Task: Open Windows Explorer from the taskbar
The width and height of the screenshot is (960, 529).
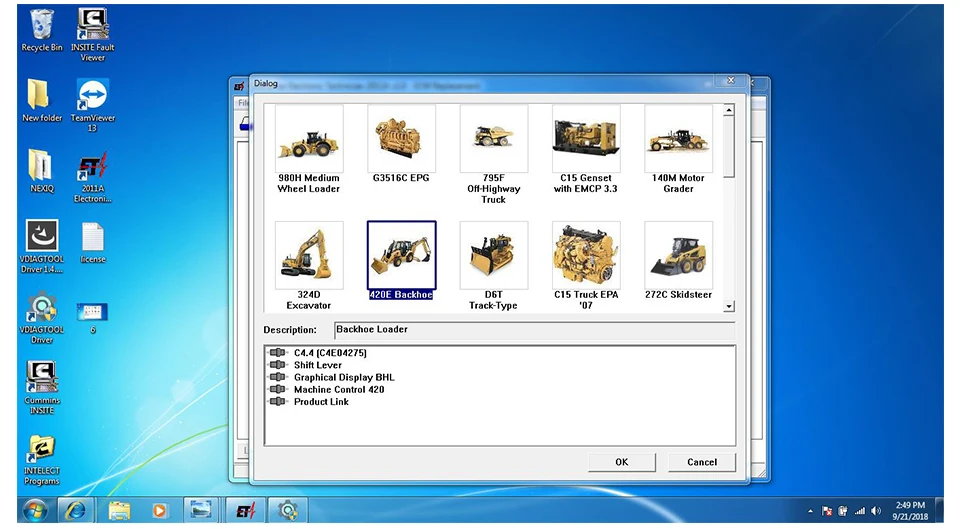Action: [x=119, y=510]
